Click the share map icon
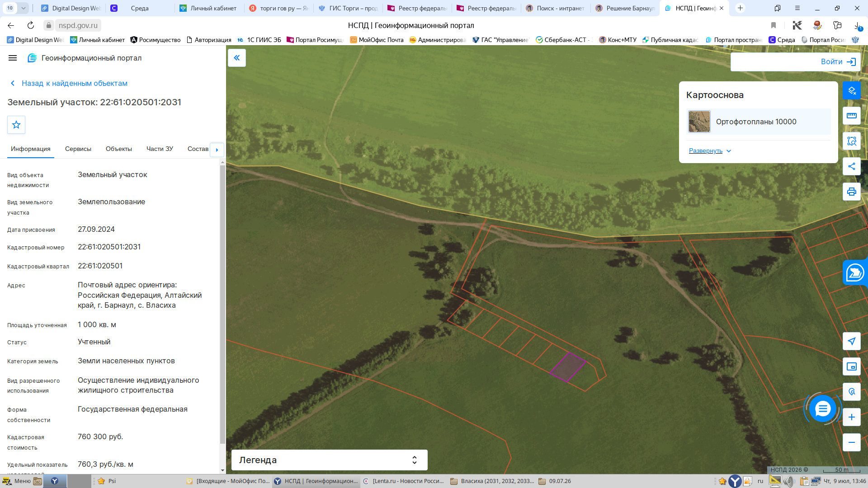Viewport: 868px width, 488px height. 852,166
